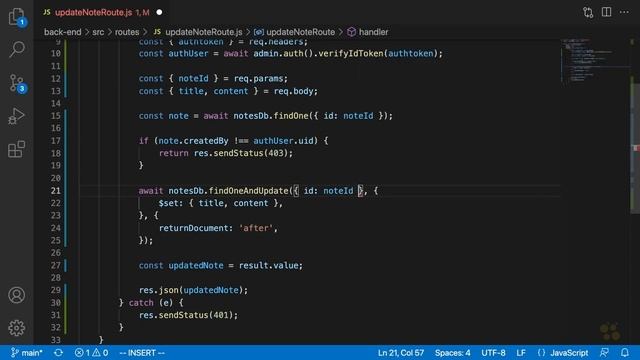Open the Manage gear menu
The image size is (640, 360).
[16, 328]
